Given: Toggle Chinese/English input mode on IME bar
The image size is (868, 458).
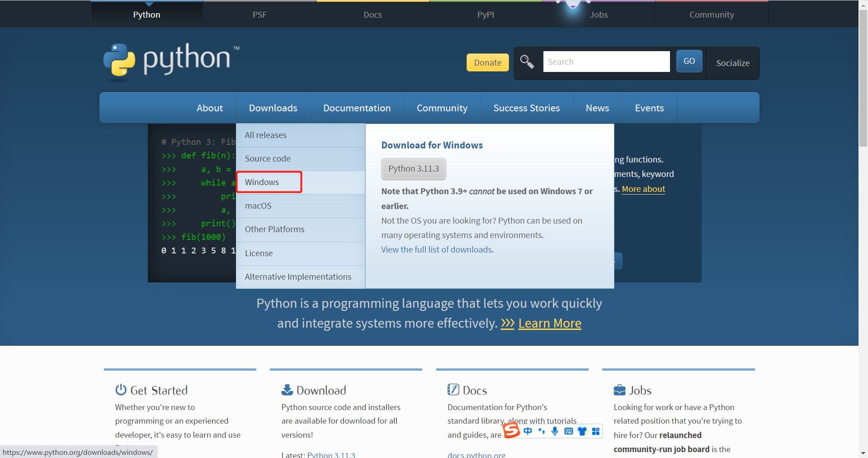Looking at the screenshot, I should pyautogui.click(x=528, y=431).
